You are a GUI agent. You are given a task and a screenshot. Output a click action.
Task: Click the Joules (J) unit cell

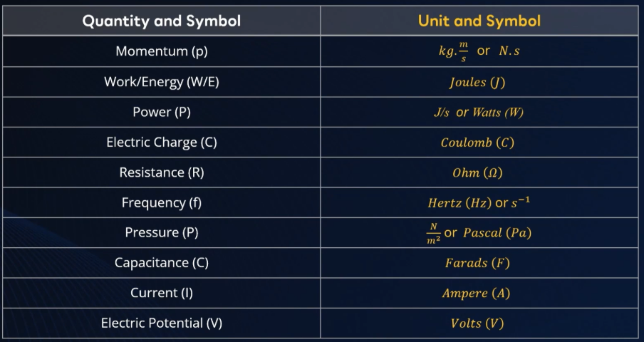pos(479,82)
